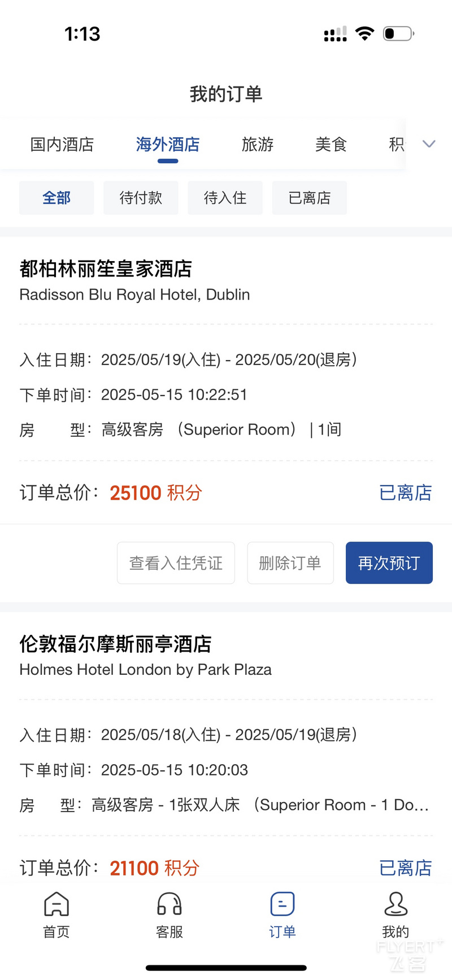Switch to 美食 tab
452x980 pixels.
(331, 144)
